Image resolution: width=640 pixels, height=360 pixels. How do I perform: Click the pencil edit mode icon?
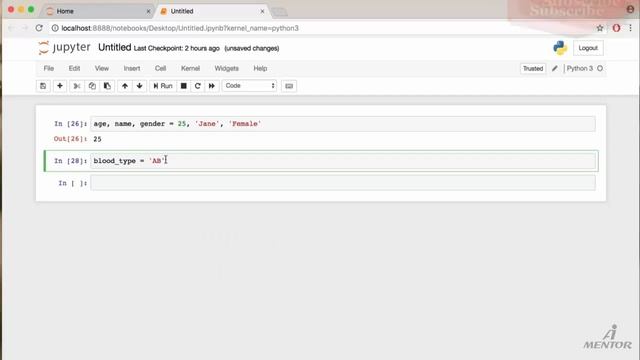point(554,69)
